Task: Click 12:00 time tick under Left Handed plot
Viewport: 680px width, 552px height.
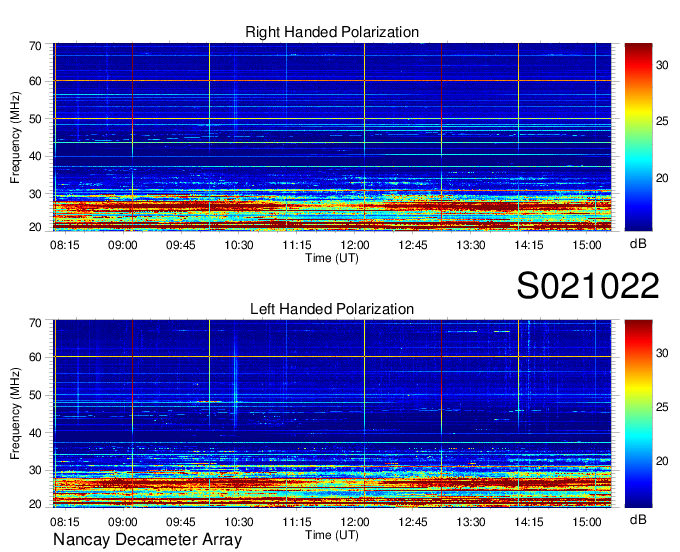Action: point(355,522)
